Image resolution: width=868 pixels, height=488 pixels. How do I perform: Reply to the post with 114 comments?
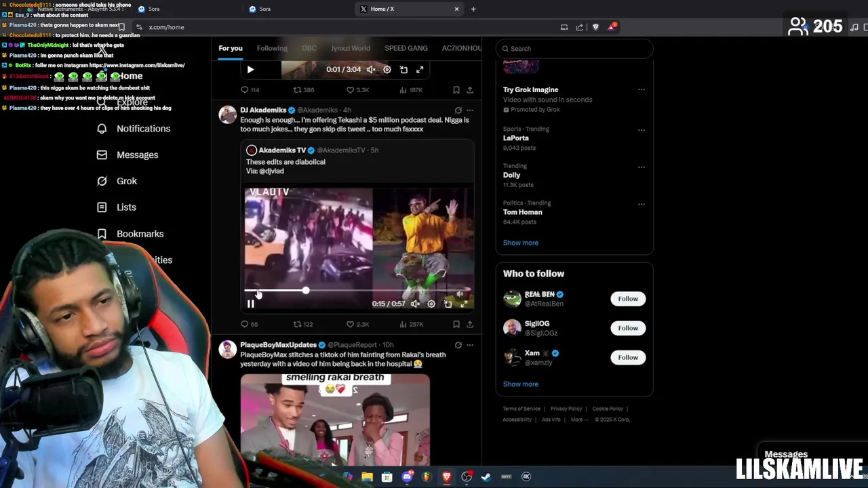(x=250, y=90)
